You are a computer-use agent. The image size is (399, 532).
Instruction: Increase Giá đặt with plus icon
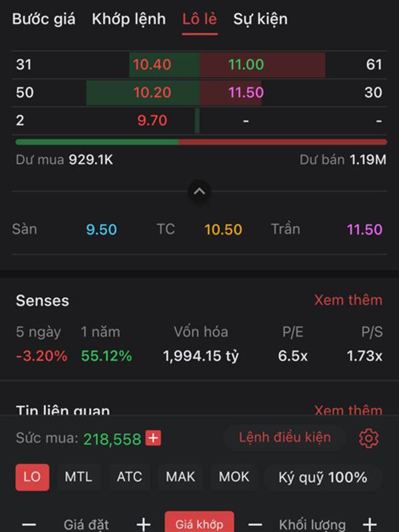pyautogui.click(x=144, y=524)
